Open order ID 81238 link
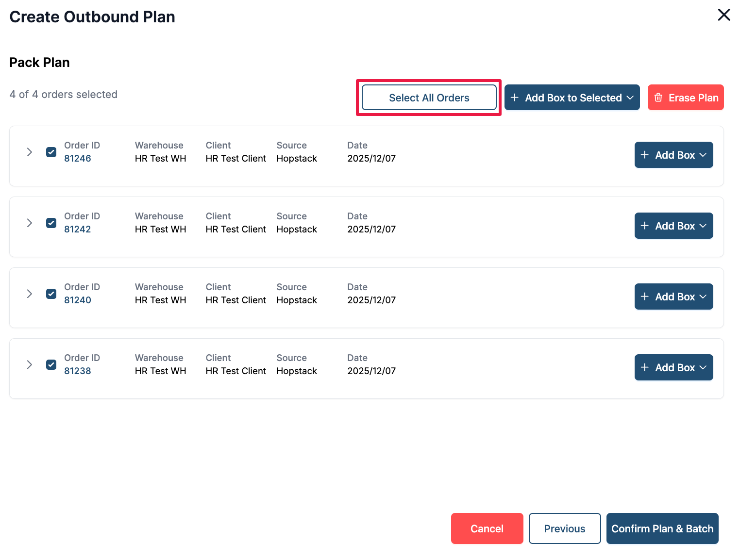The image size is (740, 560). coord(78,371)
